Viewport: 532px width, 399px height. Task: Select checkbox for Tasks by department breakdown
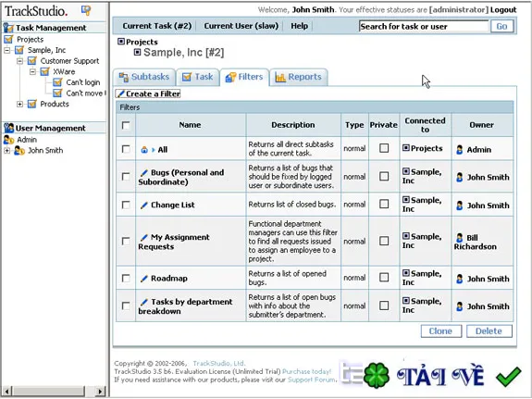click(x=126, y=305)
